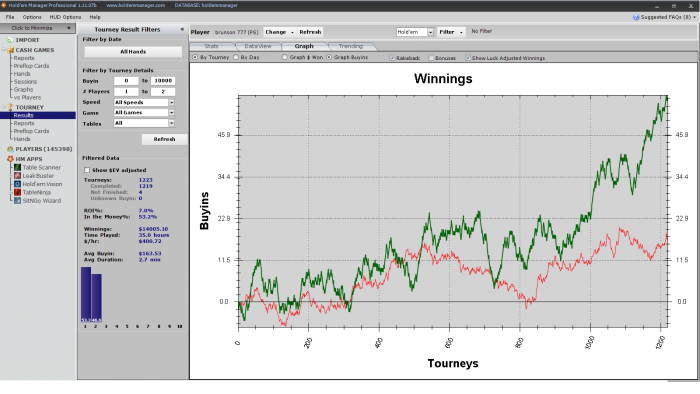Click the All Hands date filter button
Viewport: 700px width, 394px height.
click(x=133, y=52)
